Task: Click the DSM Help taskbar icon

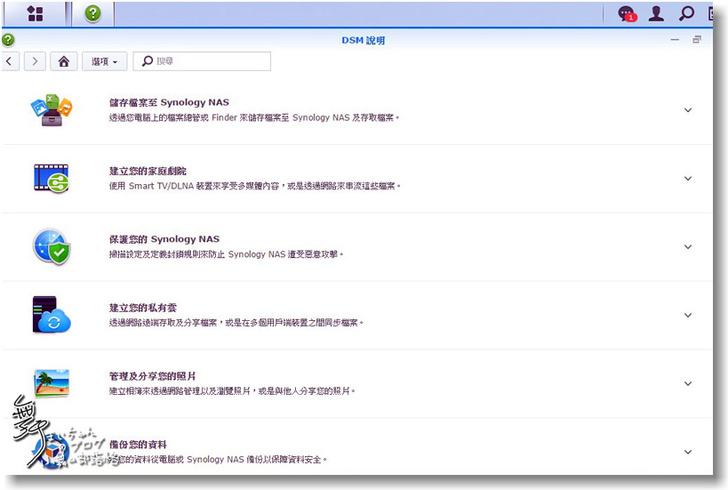Action: [92, 13]
